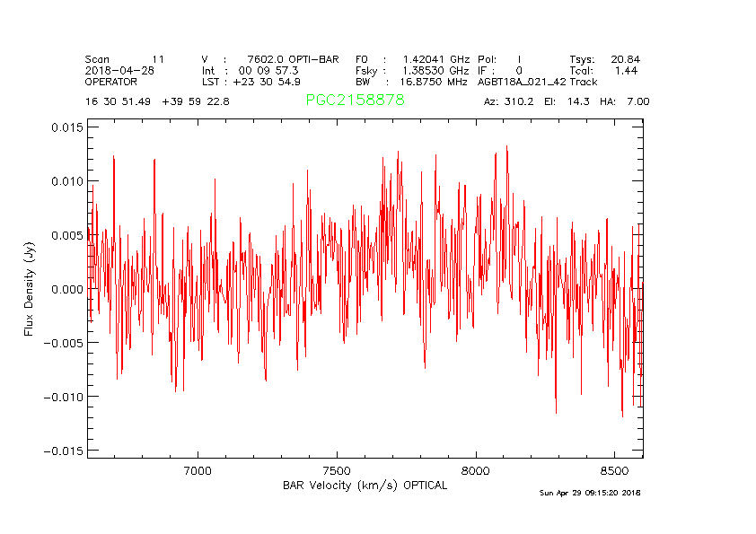Image resolution: width=756 pixels, height=534 pixels.
Task: Click the HA 7.00 hour angle readout
Action: (x=625, y=101)
